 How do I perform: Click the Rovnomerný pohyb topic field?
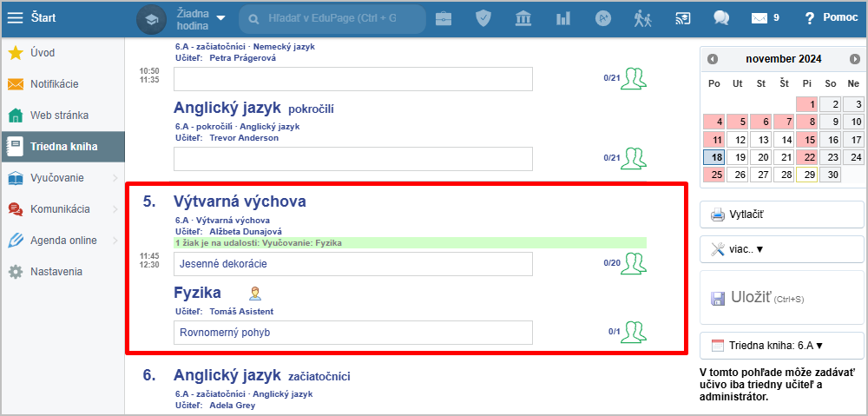click(x=353, y=333)
